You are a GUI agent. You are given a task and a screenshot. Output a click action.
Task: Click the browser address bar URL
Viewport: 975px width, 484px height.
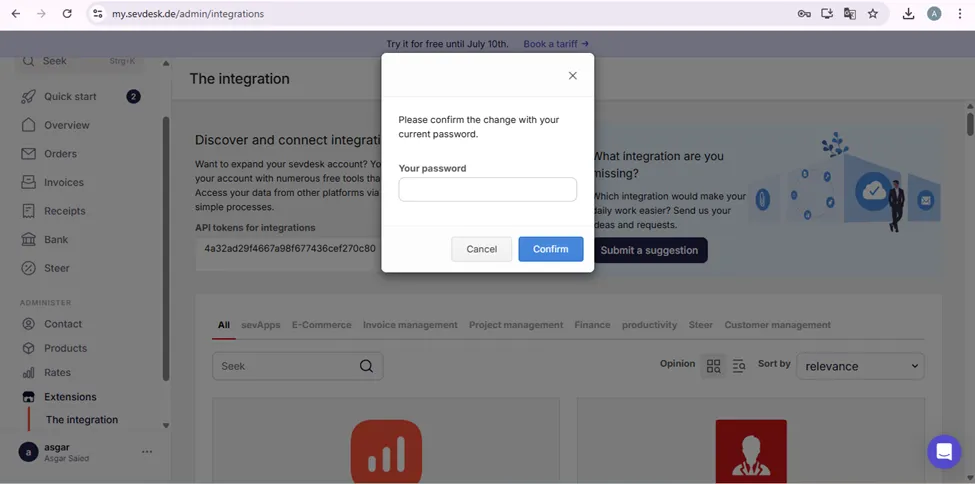click(188, 14)
